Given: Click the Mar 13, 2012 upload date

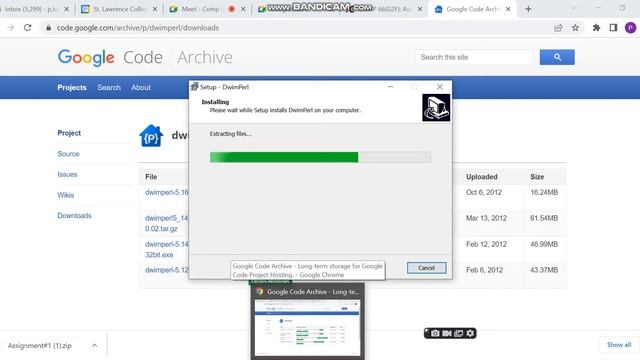Looking at the screenshot, I should click(x=486, y=218).
